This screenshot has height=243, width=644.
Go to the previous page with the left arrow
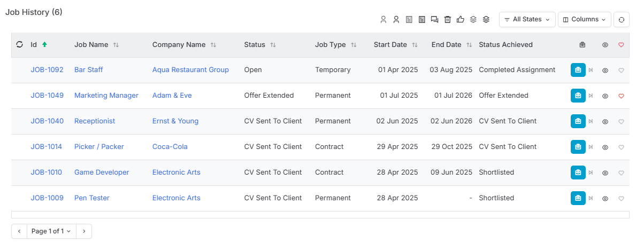pyautogui.click(x=19, y=231)
